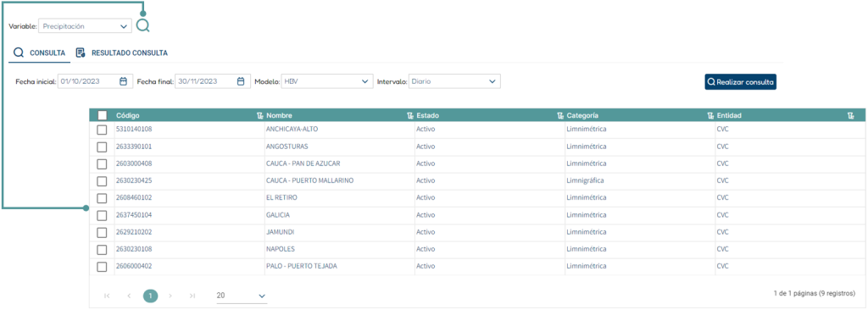Click code 2637450104
Viewport: 868px width, 310px height.
pos(134,215)
